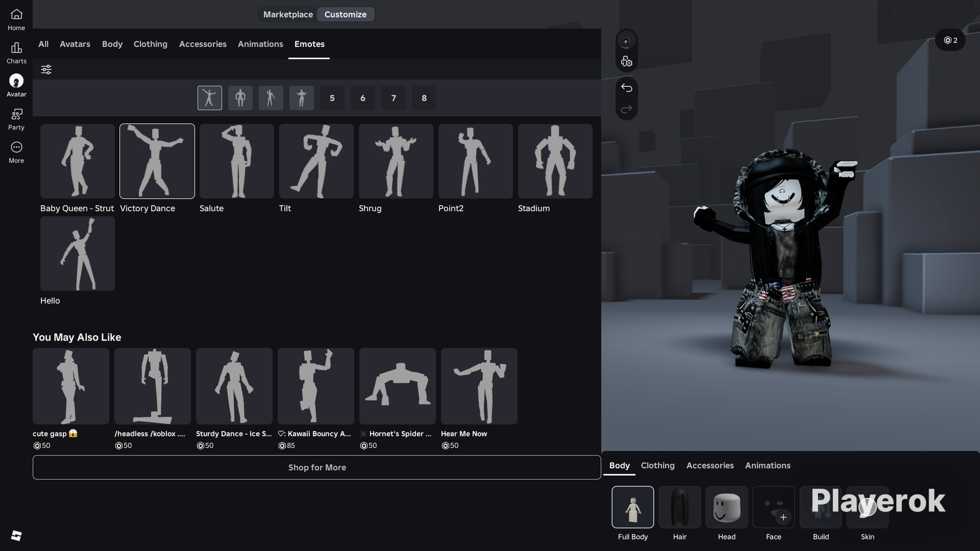Open the More sidebar menu
980x551 pixels.
click(x=16, y=153)
